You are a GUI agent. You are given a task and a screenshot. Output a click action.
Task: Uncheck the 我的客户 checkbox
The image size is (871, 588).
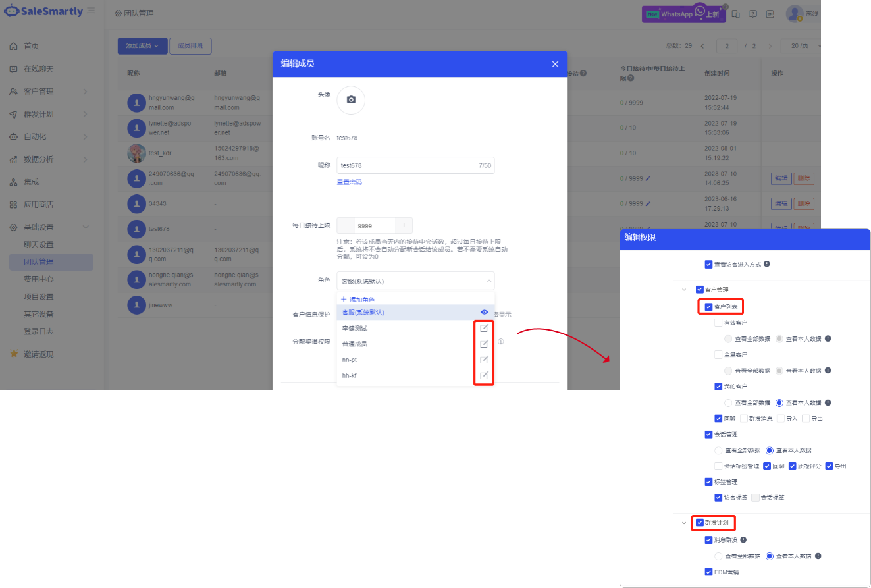(718, 387)
